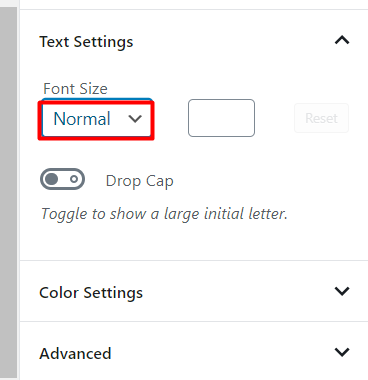Click the arrow inside the Normal dropdown
Image resolution: width=368 pixels, height=380 pixels.
click(135, 119)
